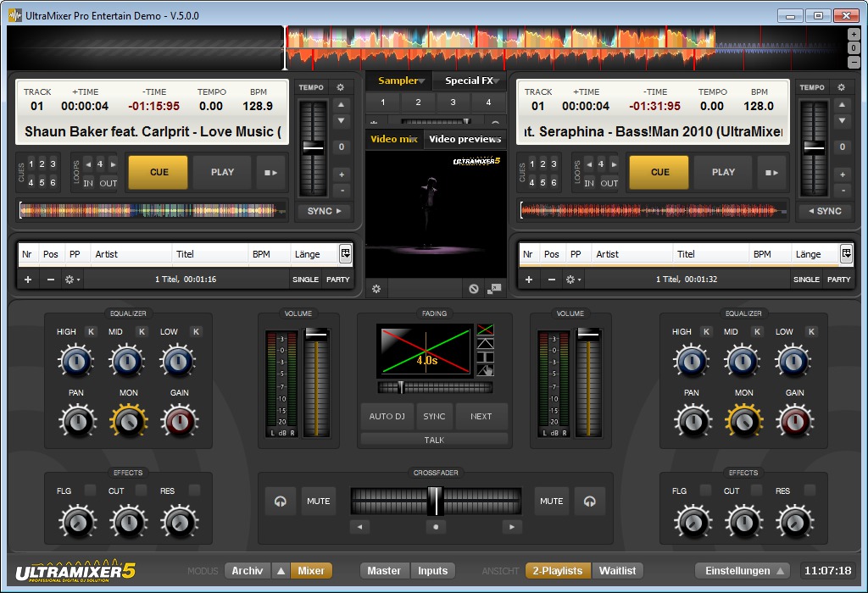
Task: Activate the TALK button
Action: (x=434, y=441)
